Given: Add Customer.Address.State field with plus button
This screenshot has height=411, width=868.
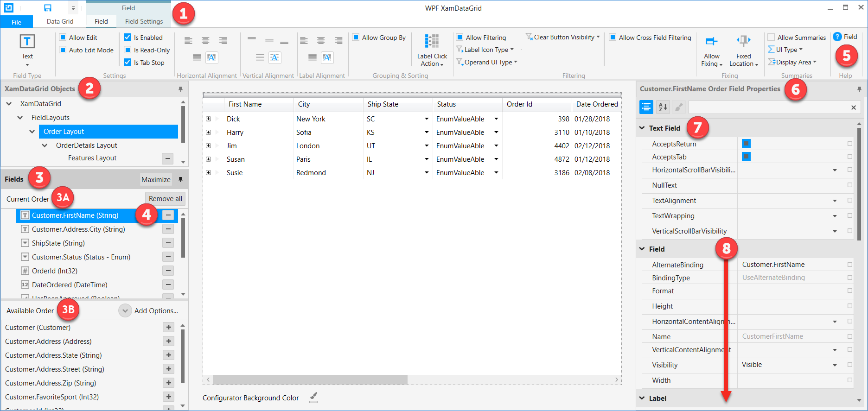Looking at the screenshot, I should tap(168, 355).
